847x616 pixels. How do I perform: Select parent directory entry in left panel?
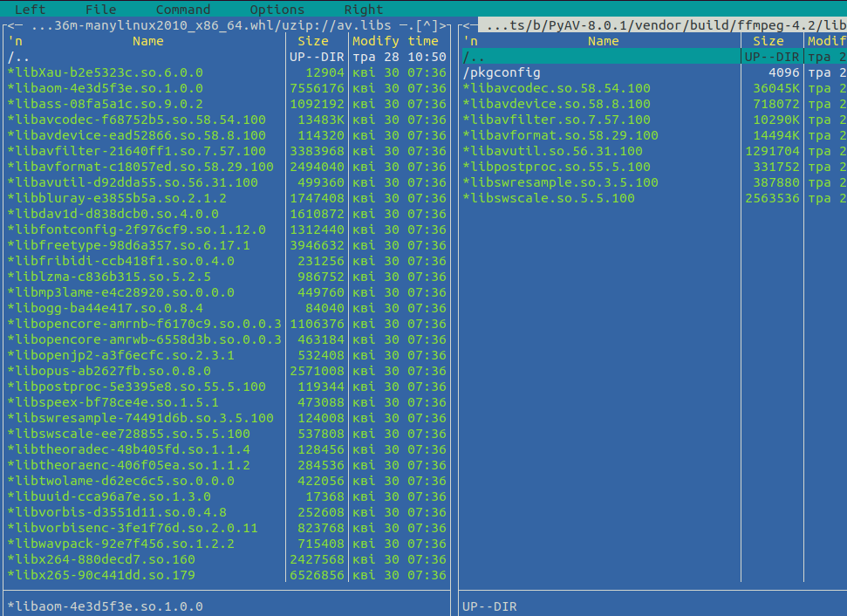(x=227, y=57)
